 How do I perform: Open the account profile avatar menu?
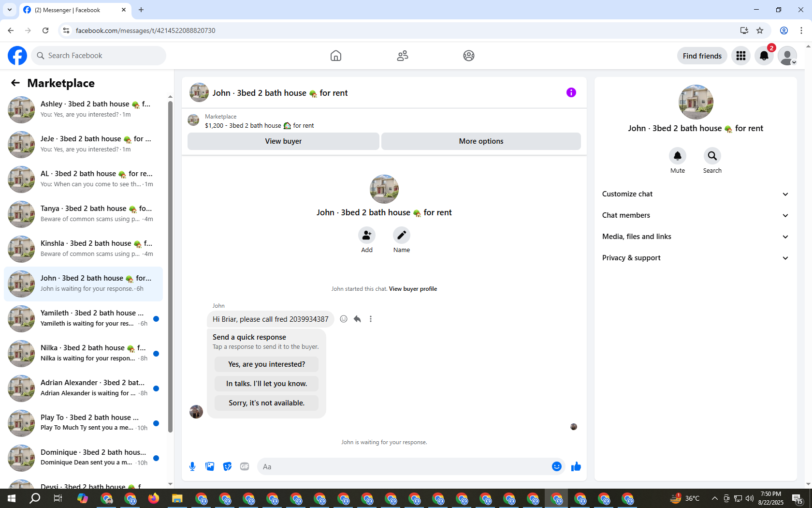pyautogui.click(x=787, y=56)
